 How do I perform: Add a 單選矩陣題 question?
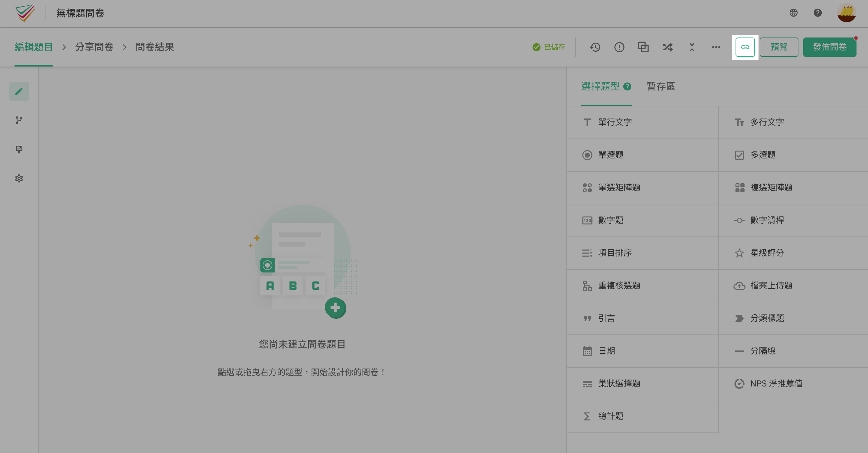642,187
